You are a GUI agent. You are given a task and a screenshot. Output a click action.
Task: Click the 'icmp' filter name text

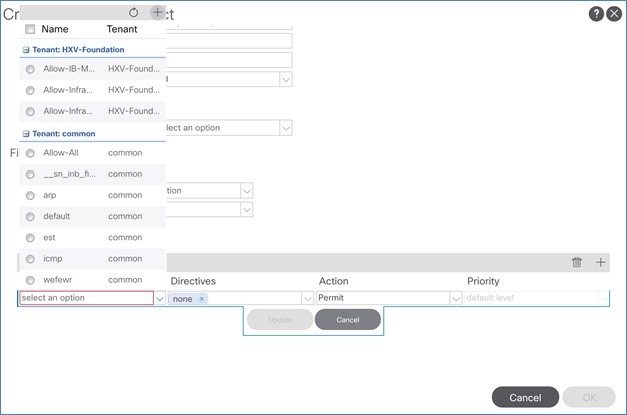53,259
